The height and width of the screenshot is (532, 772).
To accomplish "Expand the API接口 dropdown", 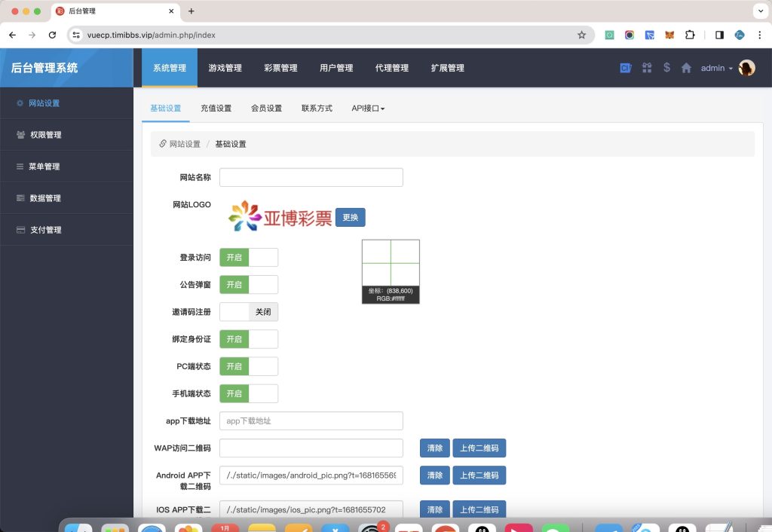I will pos(367,108).
